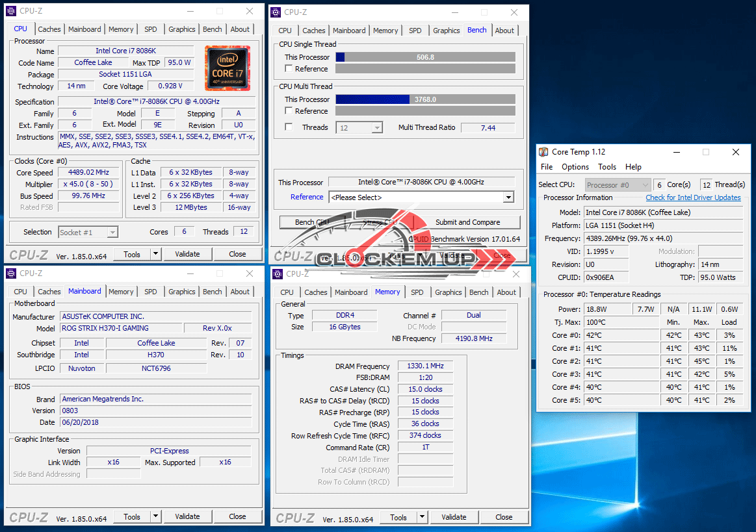Enable the Multi Thread Reference checkbox
756x532 pixels.
point(289,111)
